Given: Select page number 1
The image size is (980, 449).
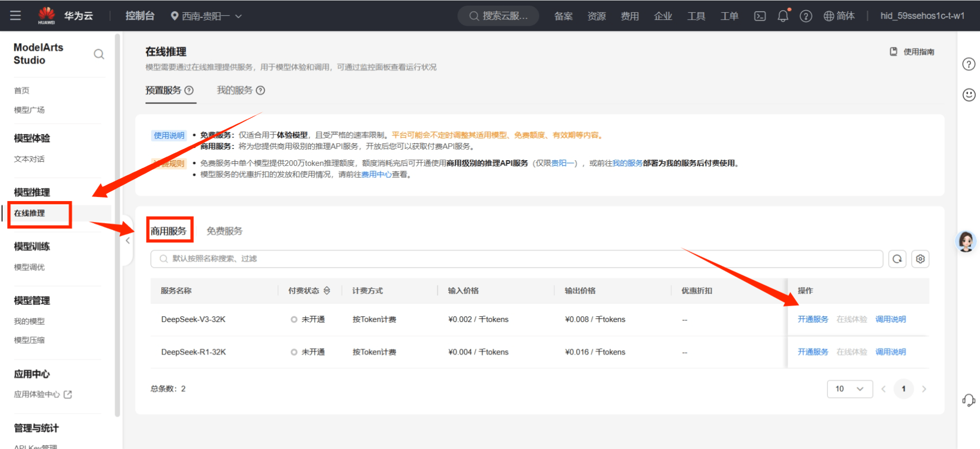Looking at the screenshot, I should coord(903,389).
